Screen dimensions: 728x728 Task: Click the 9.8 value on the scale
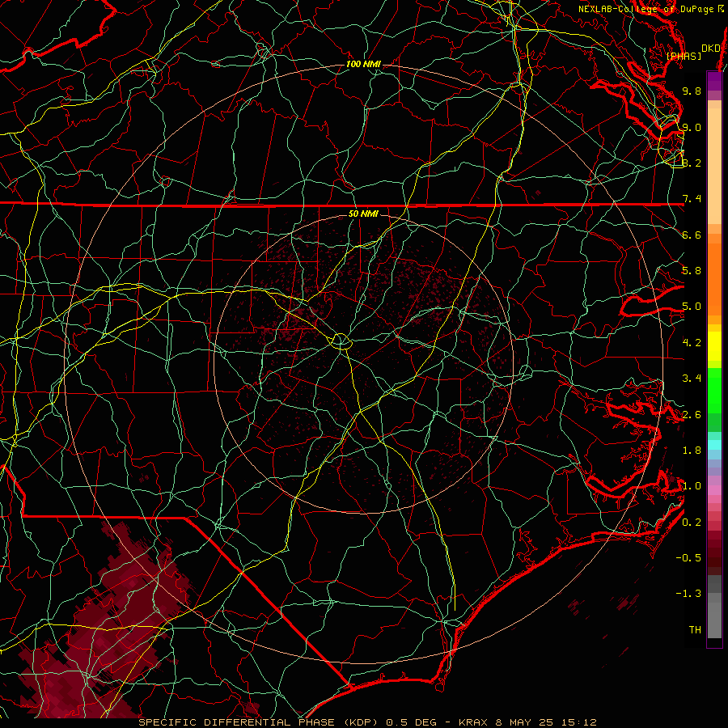[692, 91]
